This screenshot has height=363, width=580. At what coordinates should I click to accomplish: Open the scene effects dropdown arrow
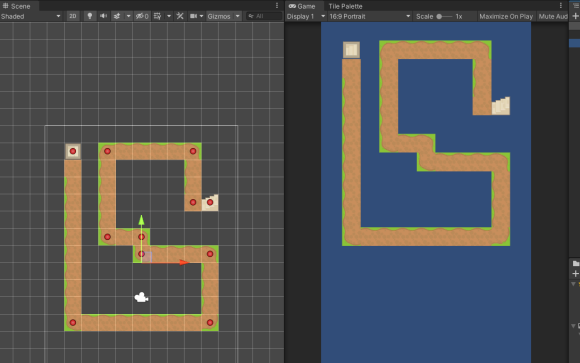tap(128, 16)
